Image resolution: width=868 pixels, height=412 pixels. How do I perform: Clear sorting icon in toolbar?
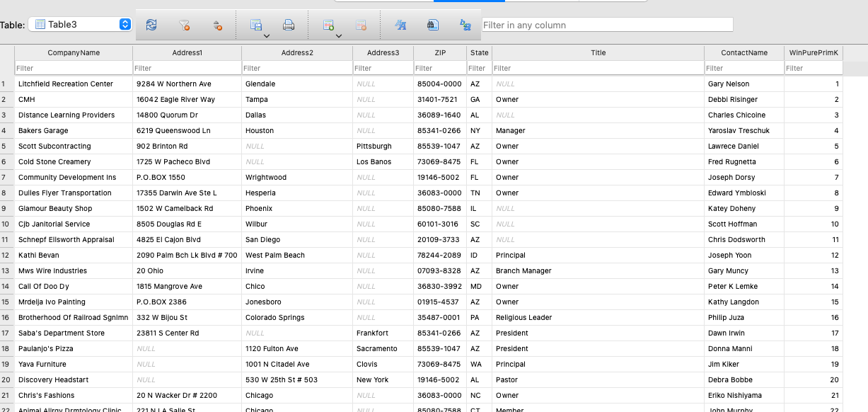point(218,25)
